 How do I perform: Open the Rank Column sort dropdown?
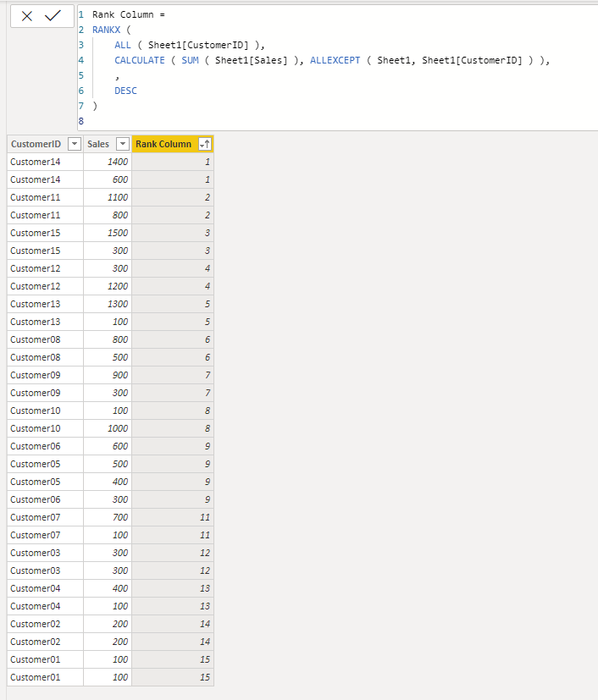(205, 144)
